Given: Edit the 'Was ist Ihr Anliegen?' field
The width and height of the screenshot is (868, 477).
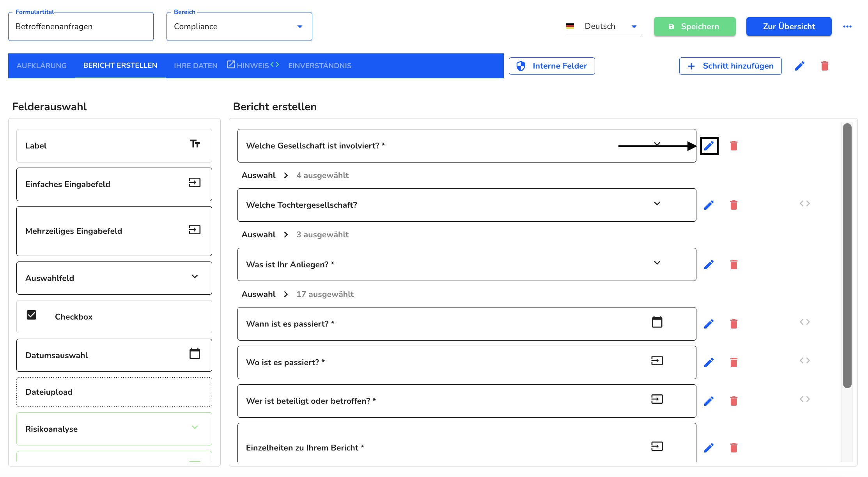Looking at the screenshot, I should tap(709, 265).
